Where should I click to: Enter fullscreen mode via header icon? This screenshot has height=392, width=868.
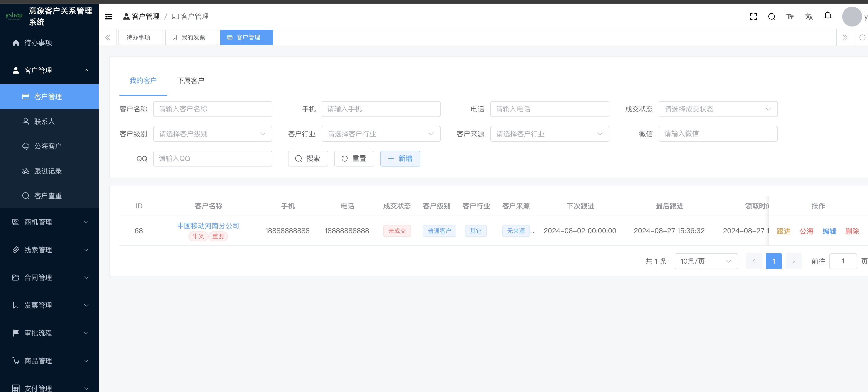pos(753,17)
